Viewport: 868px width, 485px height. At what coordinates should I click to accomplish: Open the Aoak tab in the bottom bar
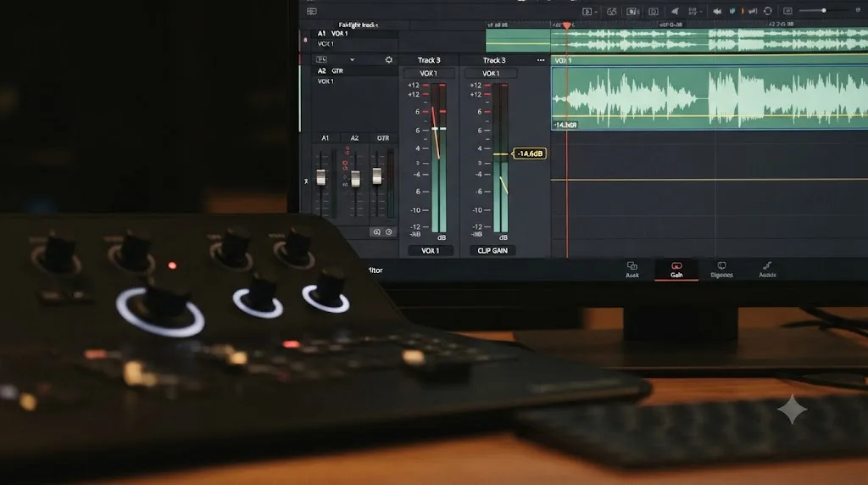[632, 270]
